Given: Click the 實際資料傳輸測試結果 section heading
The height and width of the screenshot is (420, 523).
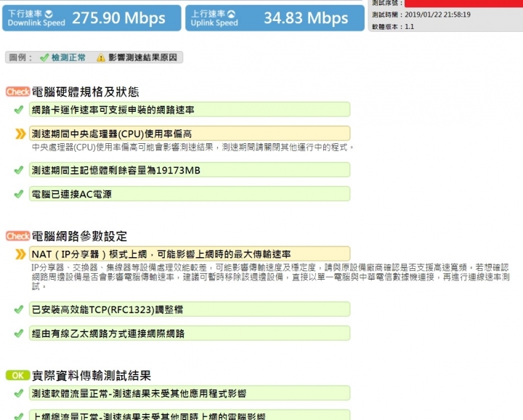Looking at the screenshot, I should 92,375.
